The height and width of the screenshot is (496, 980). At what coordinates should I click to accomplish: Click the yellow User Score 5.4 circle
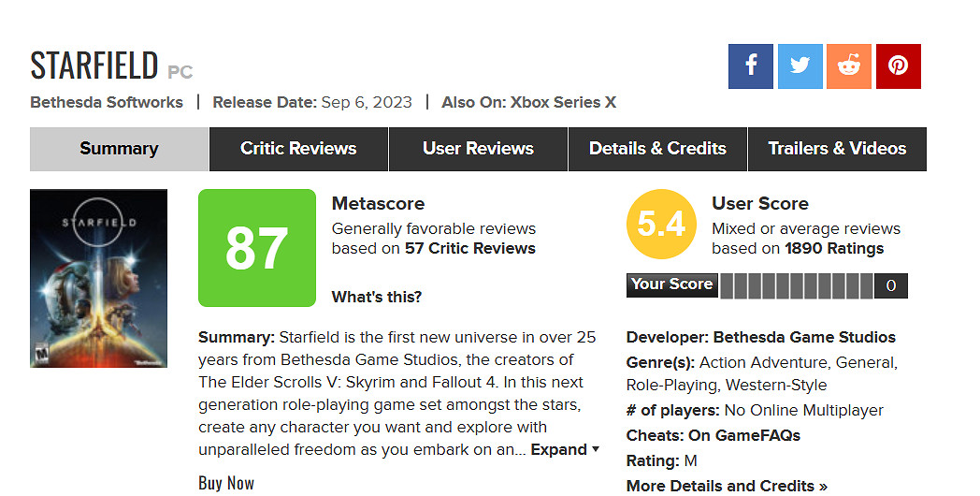pyautogui.click(x=661, y=224)
